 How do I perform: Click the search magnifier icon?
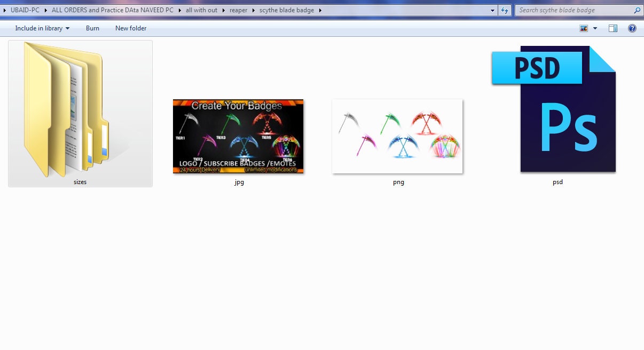637,10
